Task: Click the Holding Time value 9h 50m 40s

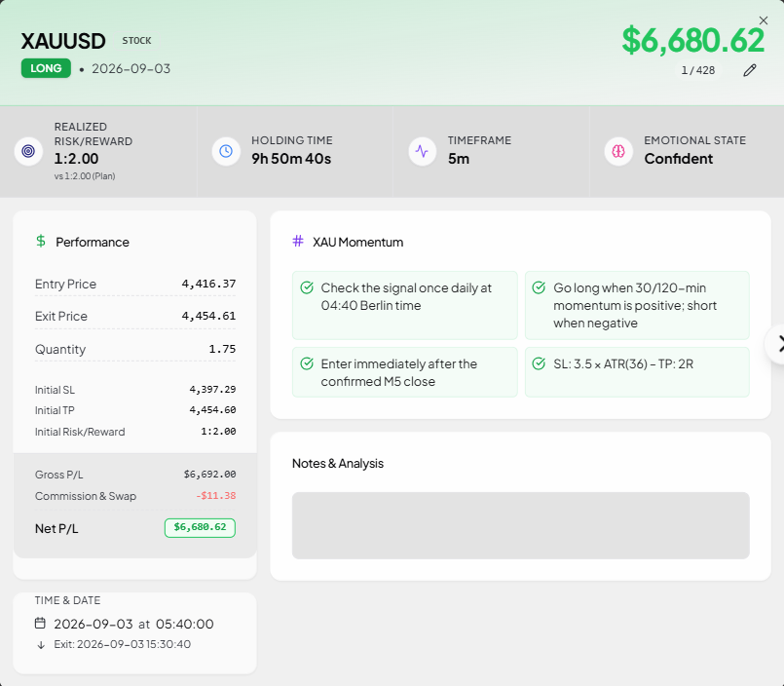Action: coord(291,159)
